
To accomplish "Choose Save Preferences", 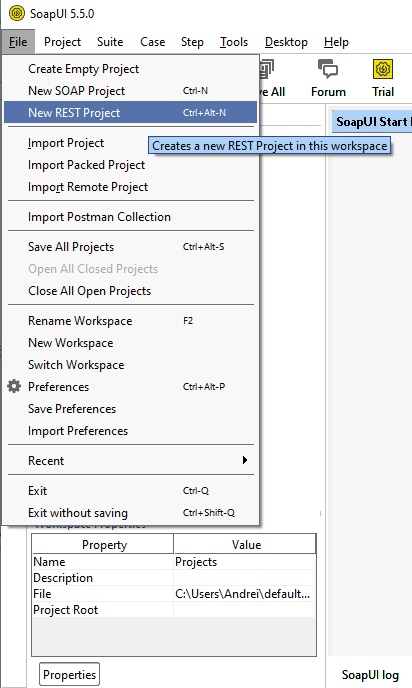I will 130,408.
